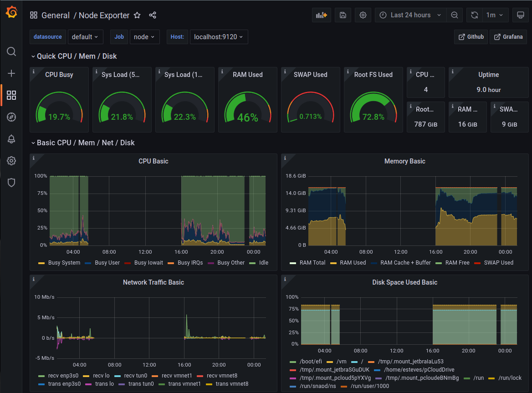Image resolution: width=532 pixels, height=393 pixels.
Task: Open the Grafana link button
Action: tap(508, 37)
